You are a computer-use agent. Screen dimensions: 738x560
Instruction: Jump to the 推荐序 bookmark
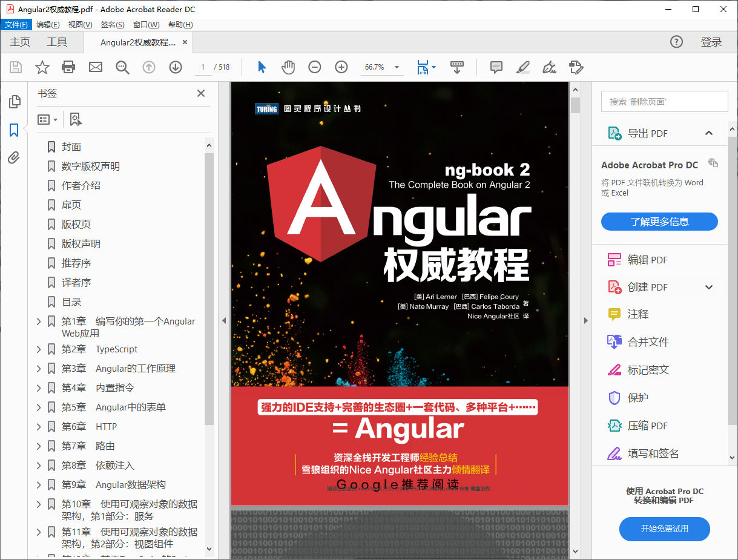[76, 263]
